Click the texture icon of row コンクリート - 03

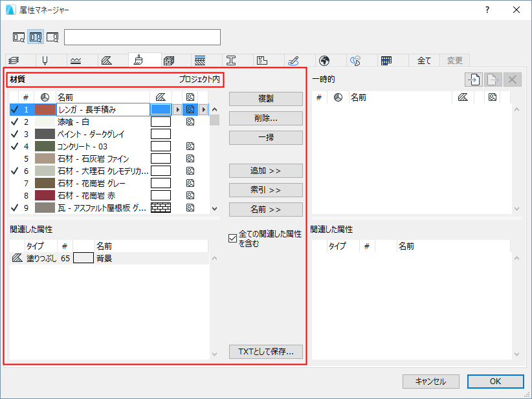point(190,146)
